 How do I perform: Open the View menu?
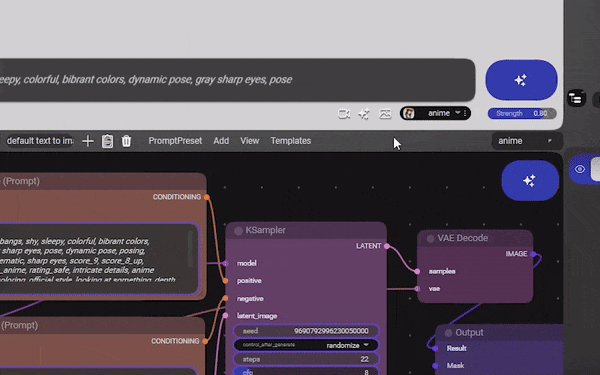[x=249, y=141]
